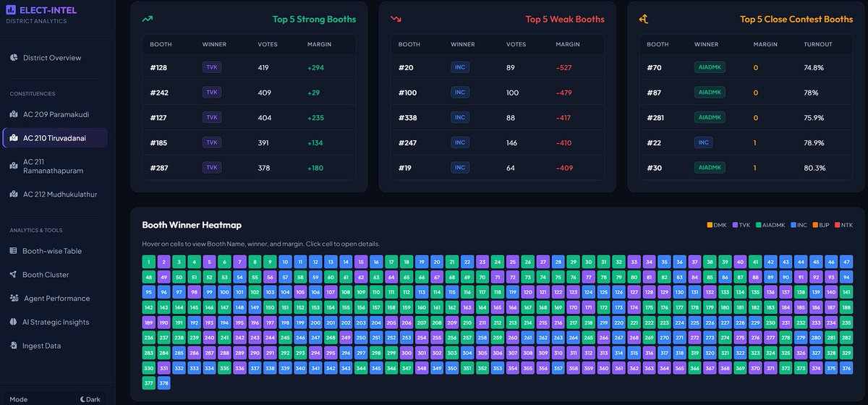Click the AI Strategic Insights icon
The width and height of the screenshot is (868, 405).
click(x=14, y=322)
